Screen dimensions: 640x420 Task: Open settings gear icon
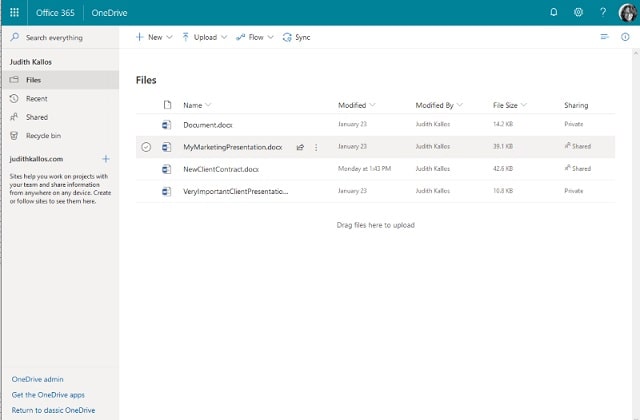coord(578,12)
